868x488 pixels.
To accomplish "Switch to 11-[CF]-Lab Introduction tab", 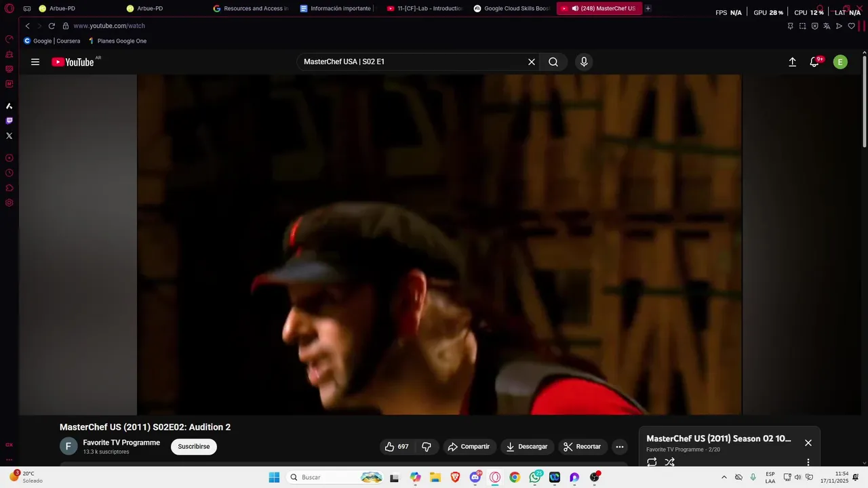I will pyautogui.click(x=424, y=9).
